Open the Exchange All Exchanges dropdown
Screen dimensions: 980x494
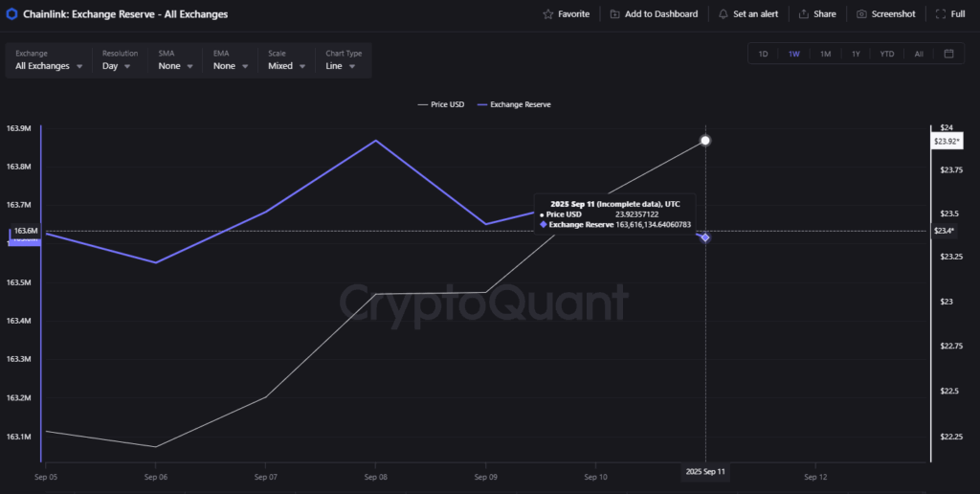pos(49,60)
